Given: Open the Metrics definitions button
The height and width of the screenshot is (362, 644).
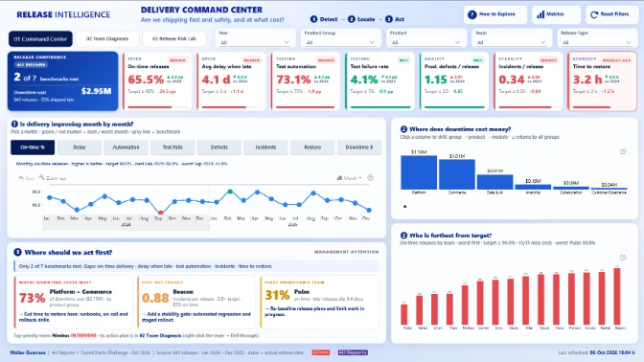Looking at the screenshot, I should [556, 14].
